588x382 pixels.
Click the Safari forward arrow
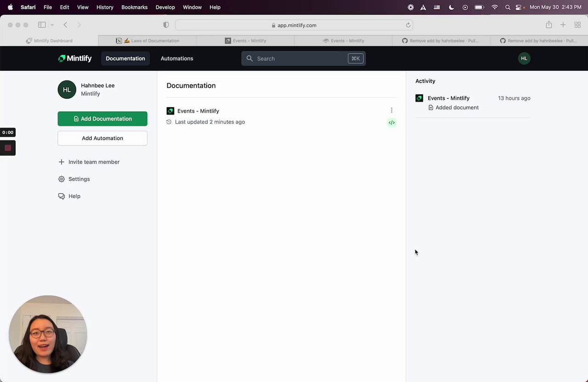pyautogui.click(x=79, y=25)
